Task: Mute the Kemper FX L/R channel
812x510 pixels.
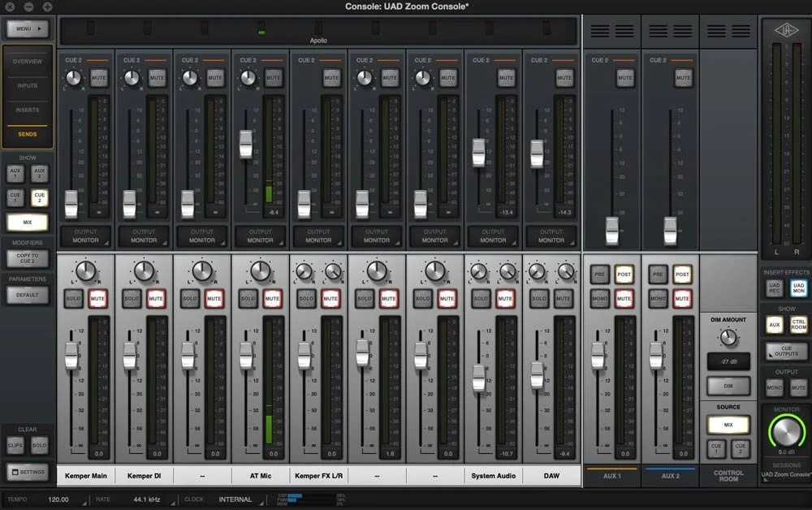Action: pos(330,299)
